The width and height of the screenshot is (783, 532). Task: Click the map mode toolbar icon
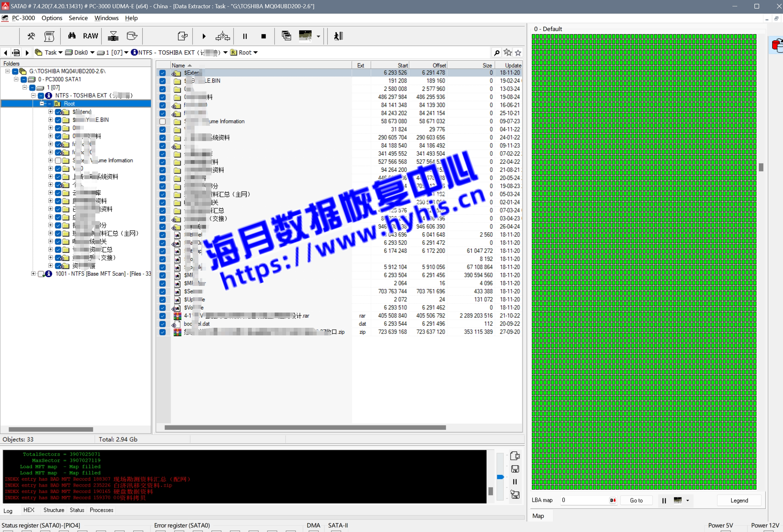coord(305,36)
